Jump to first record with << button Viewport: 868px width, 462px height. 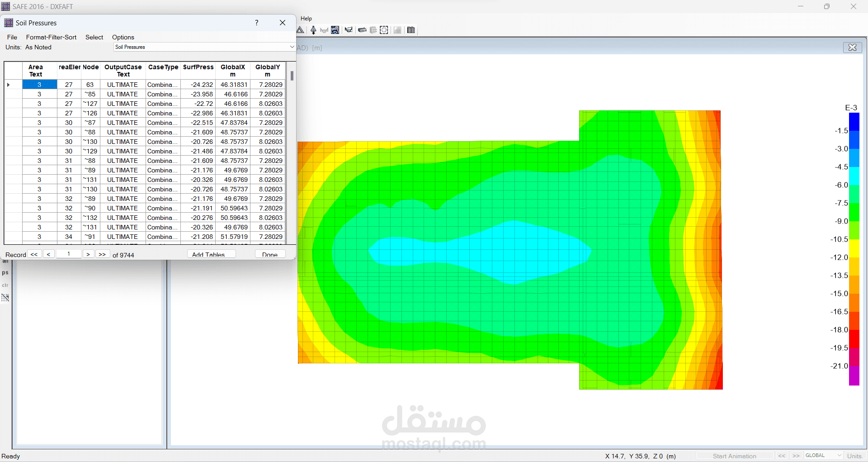pyautogui.click(x=34, y=254)
